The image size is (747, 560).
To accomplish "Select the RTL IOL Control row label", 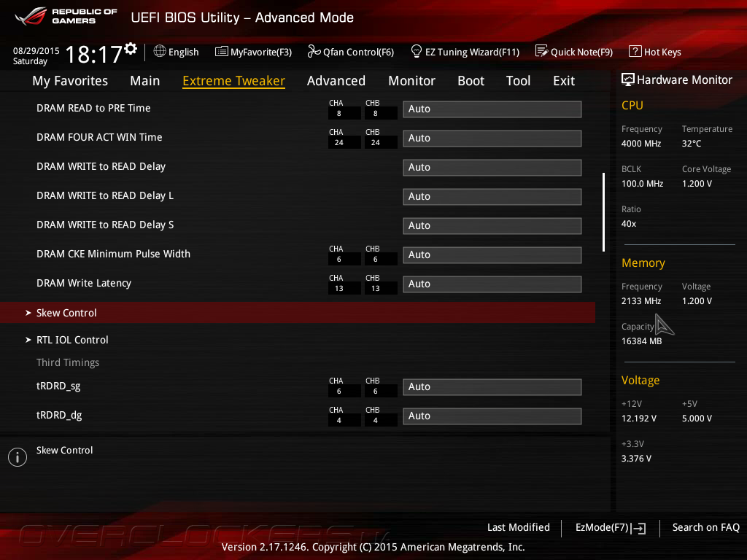I will [x=72, y=340].
